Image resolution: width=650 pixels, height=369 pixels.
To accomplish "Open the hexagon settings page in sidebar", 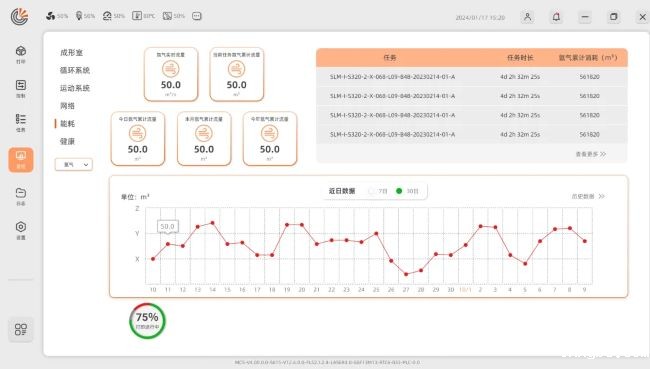I will pos(21,231).
